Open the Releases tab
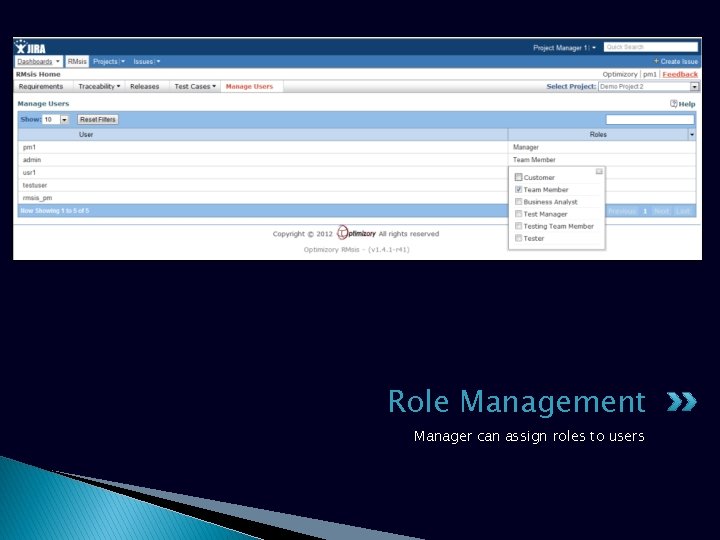 click(144, 86)
